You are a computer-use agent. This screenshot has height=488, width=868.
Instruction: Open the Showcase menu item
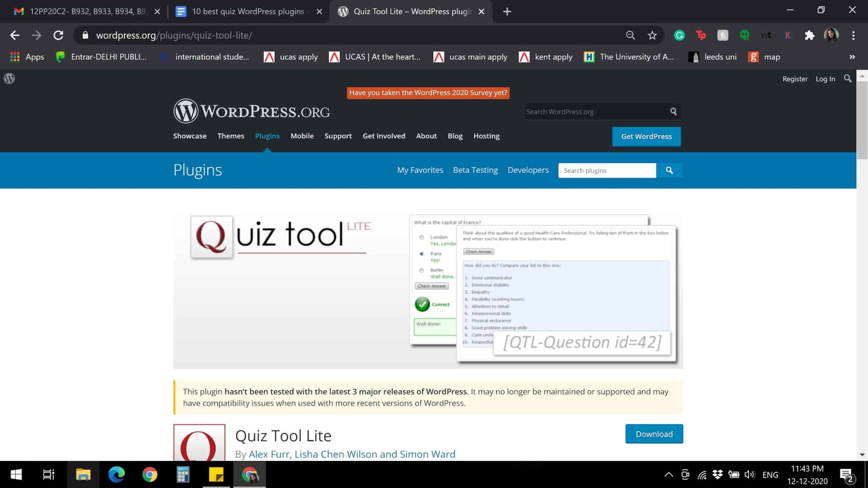click(x=190, y=136)
